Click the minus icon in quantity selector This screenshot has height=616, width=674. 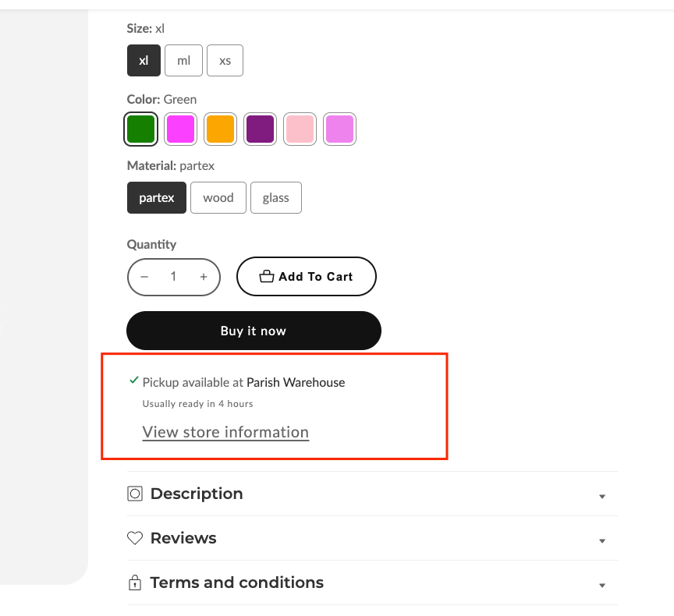point(144,277)
